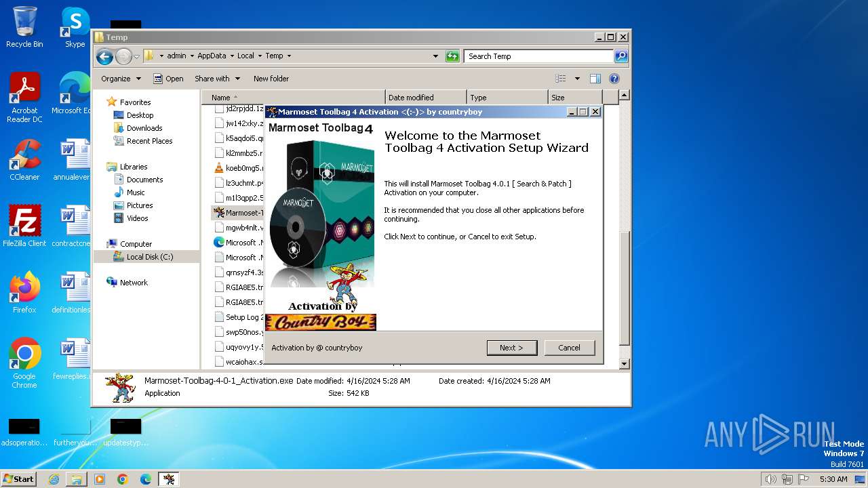Image resolution: width=868 pixels, height=488 pixels.
Task: Expand the view options dropdown arrow
Action: point(577,79)
